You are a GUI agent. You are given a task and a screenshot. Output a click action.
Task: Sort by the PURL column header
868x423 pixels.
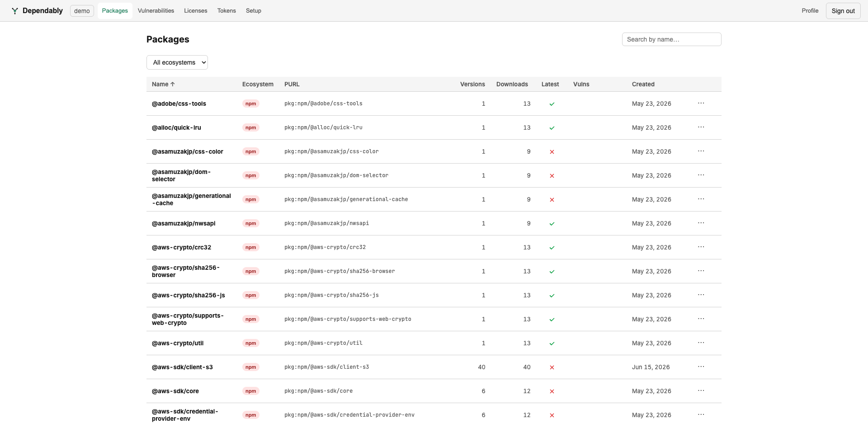tap(292, 84)
